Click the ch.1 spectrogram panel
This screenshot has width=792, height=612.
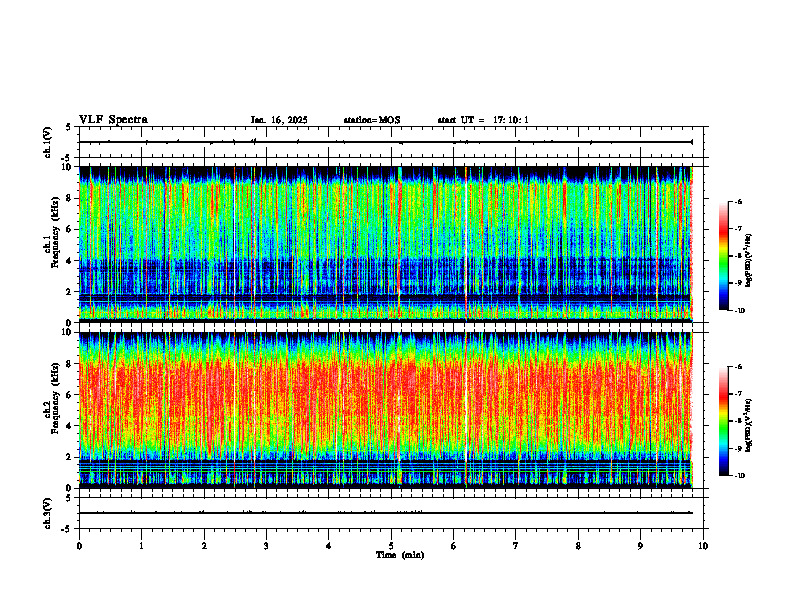[385, 244]
